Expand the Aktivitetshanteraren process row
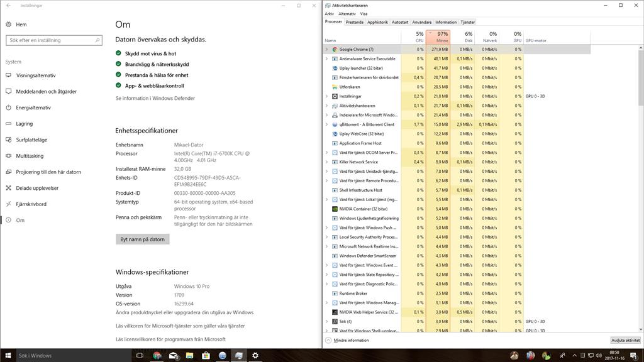This screenshot has width=644, height=362. [327, 106]
